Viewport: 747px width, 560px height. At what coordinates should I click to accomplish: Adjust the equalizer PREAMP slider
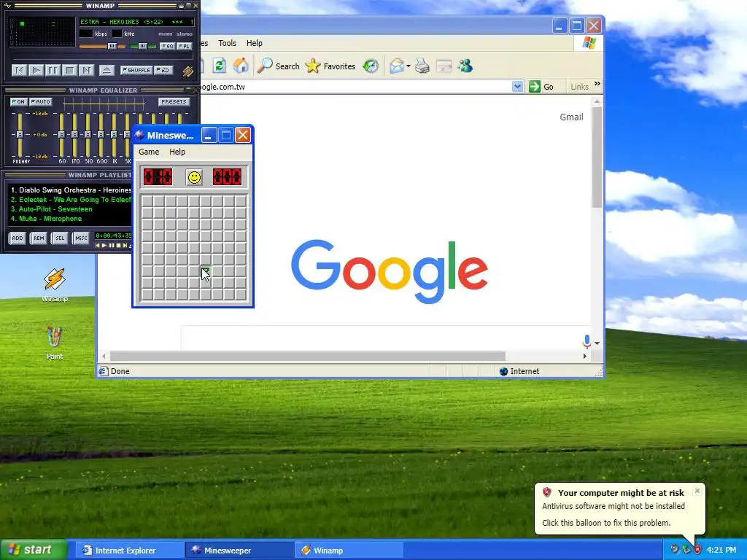20,135
